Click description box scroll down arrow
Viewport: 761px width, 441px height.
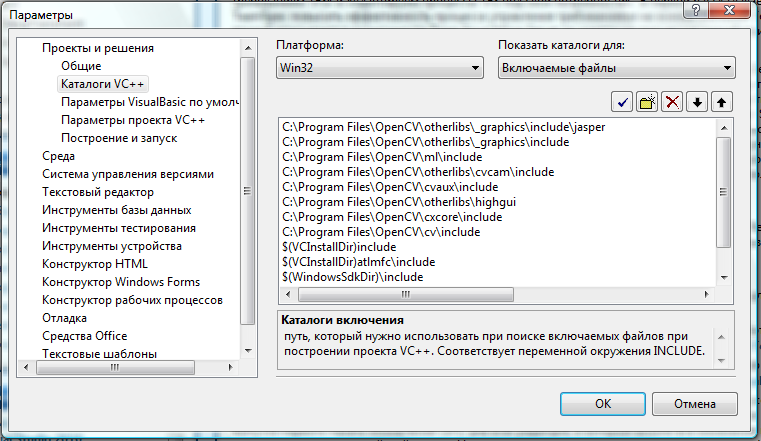point(721,360)
